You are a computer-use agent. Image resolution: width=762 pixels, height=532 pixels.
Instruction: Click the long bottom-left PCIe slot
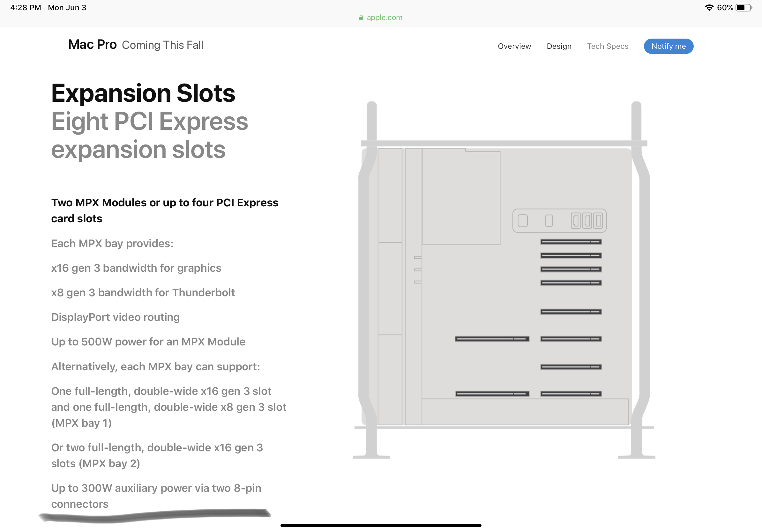click(x=492, y=394)
